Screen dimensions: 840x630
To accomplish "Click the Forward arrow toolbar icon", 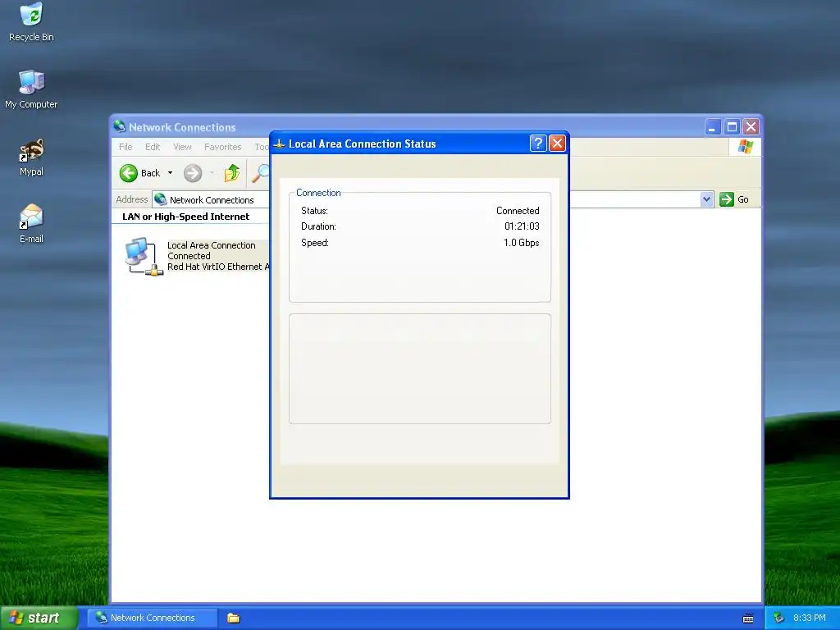I will 193,173.
